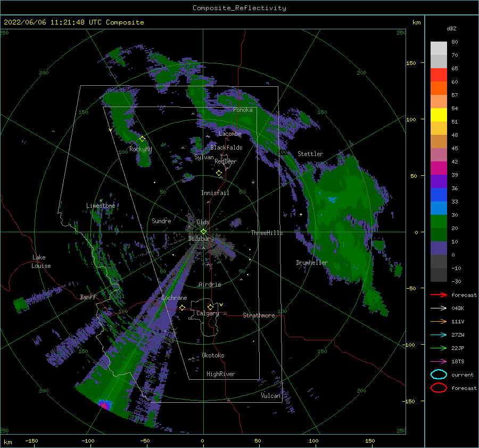The width and height of the screenshot is (479, 448).
Task: Click the RockyMH label
Action: click(x=141, y=149)
